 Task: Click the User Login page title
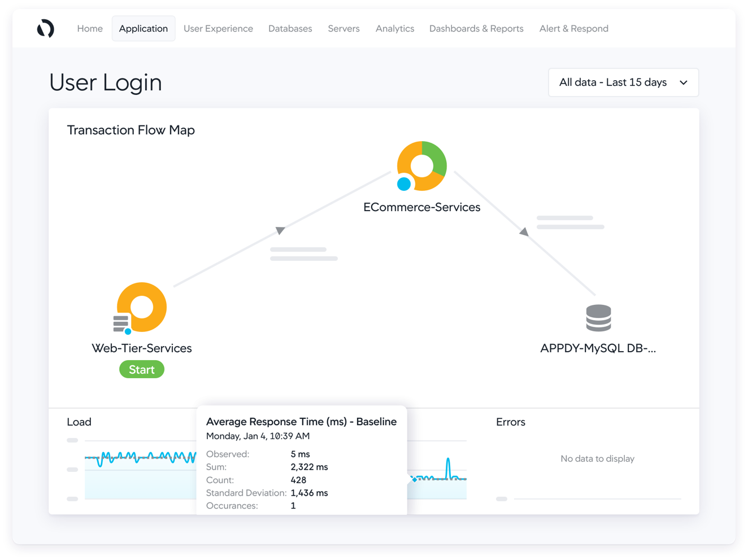(106, 82)
